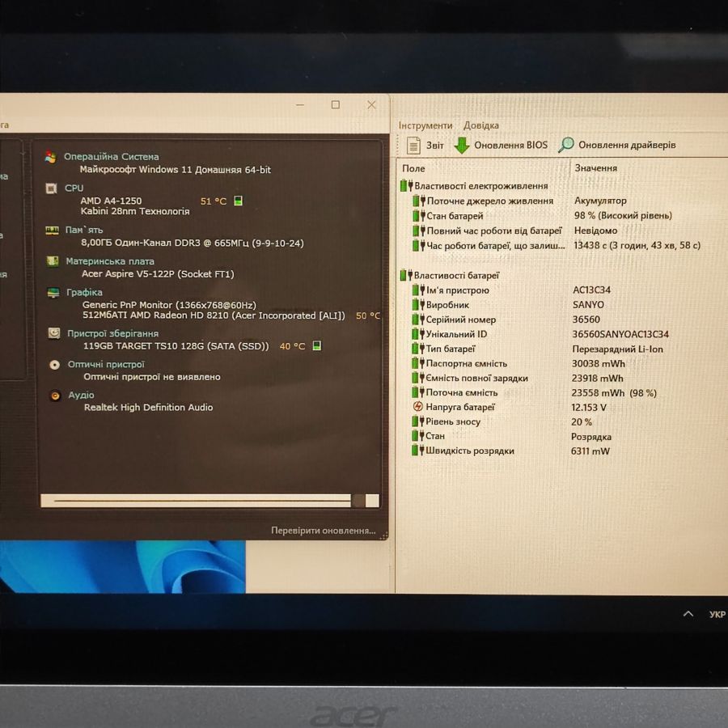Click the battery icon beside Виробник
Image resolution: width=728 pixels, height=728 pixels.
418,305
